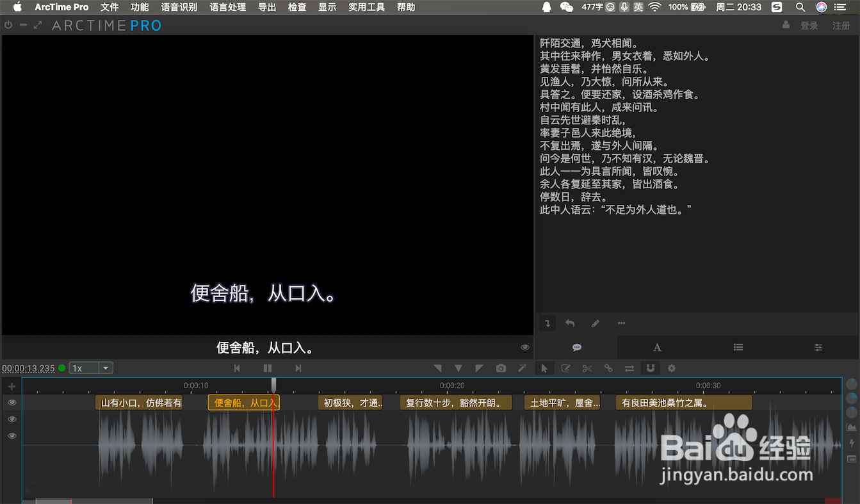
Task: Toggle the magnet snap tool
Action: (651, 368)
